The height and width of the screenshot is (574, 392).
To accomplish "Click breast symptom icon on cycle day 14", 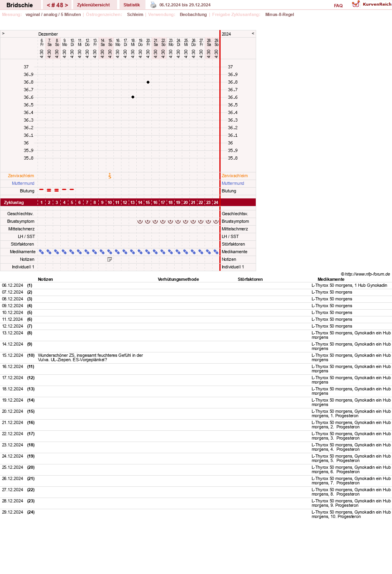I will coord(140,221).
